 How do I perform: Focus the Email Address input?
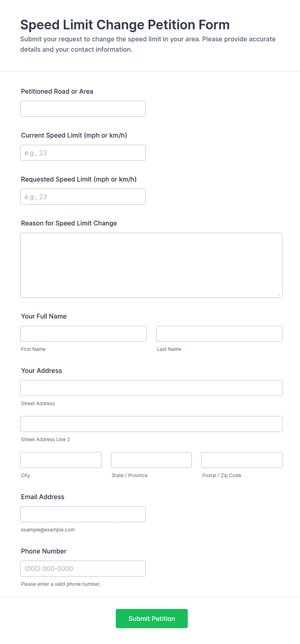83,514
